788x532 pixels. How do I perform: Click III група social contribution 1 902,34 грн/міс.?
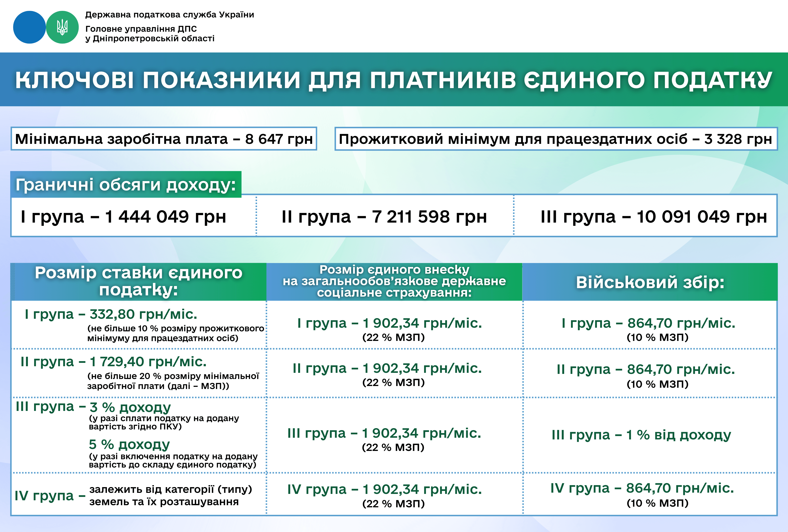(x=384, y=433)
